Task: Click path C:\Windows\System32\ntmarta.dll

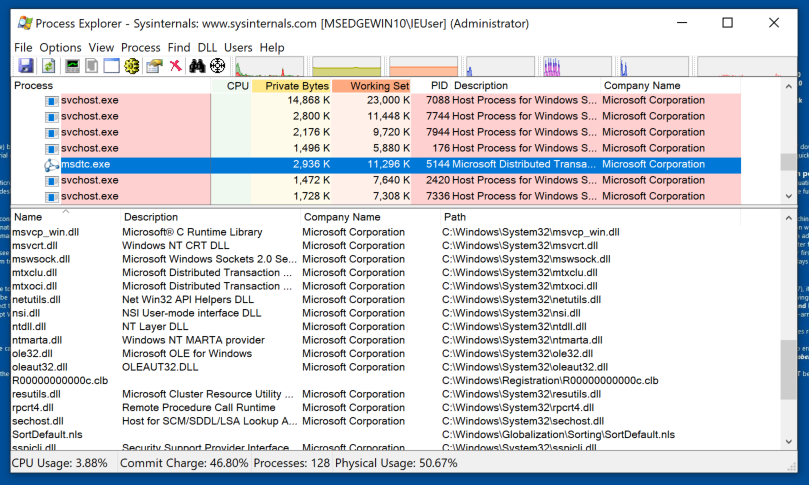Action: point(522,341)
